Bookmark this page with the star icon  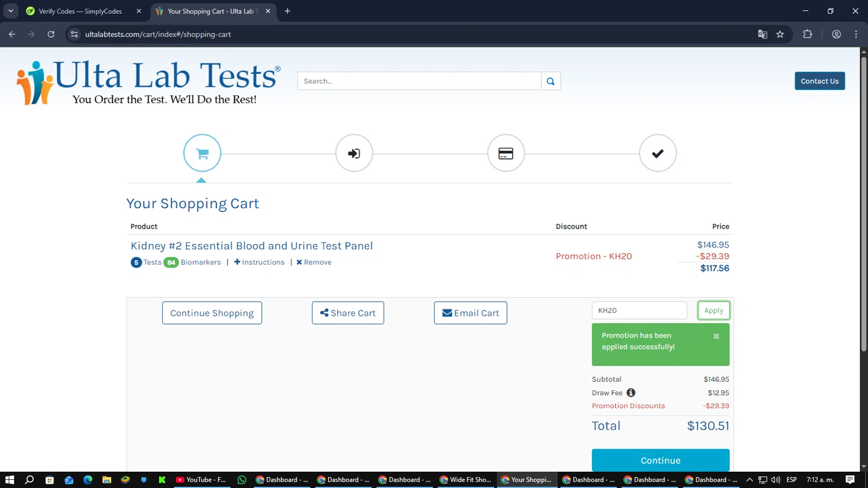point(780,34)
